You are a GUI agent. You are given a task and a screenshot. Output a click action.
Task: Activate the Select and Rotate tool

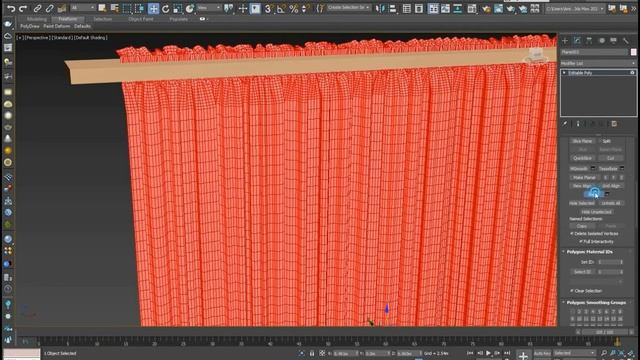pos(166,8)
